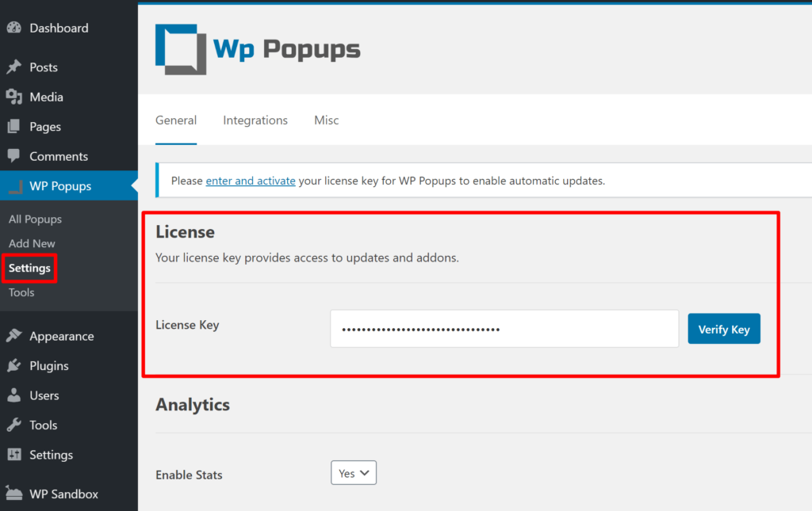Open the Dashboard from the sidebar

point(16,28)
